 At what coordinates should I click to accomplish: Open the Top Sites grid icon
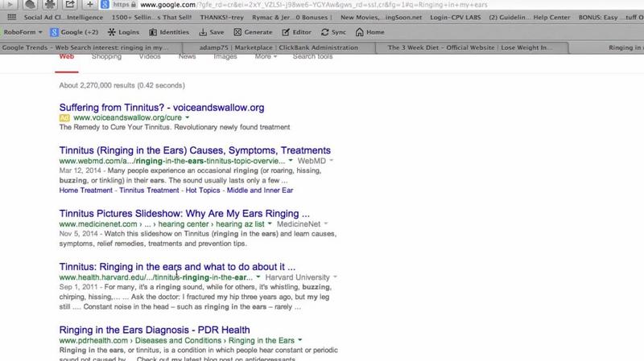[11, 17]
